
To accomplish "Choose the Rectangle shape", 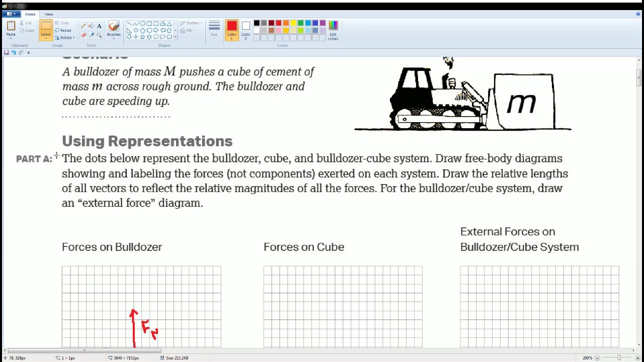I will 149,24.
